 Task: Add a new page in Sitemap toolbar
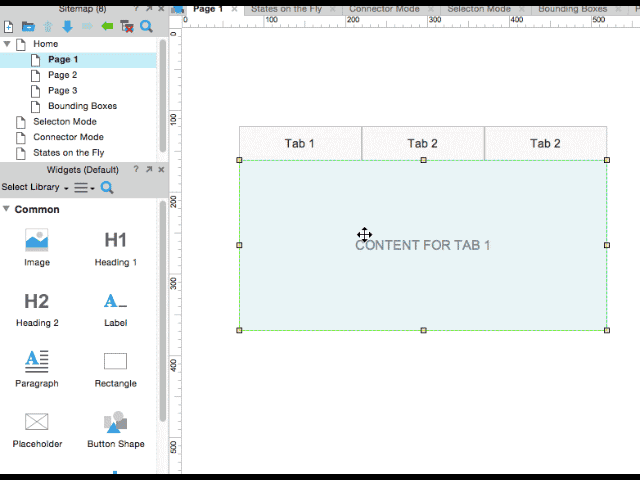pyautogui.click(x=8, y=27)
